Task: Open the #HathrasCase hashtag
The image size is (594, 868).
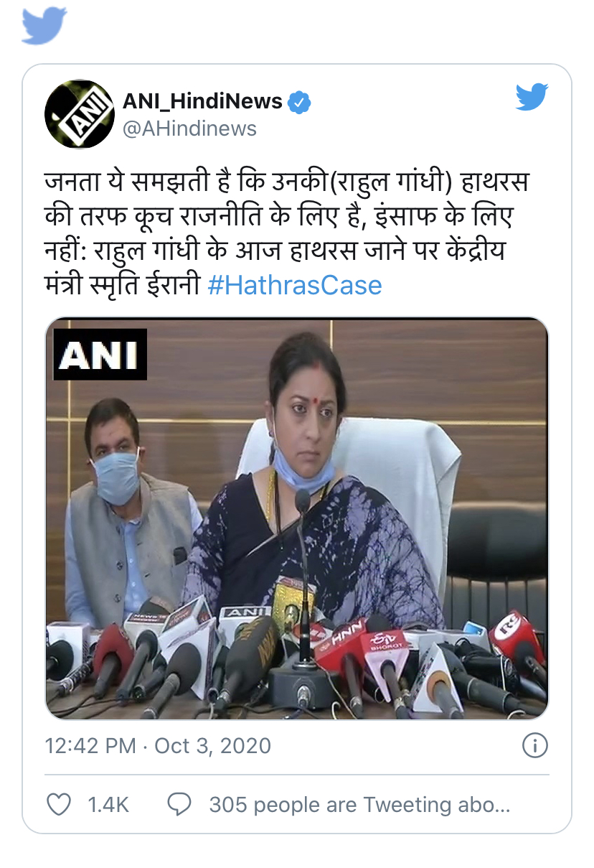Action: pos(295,285)
